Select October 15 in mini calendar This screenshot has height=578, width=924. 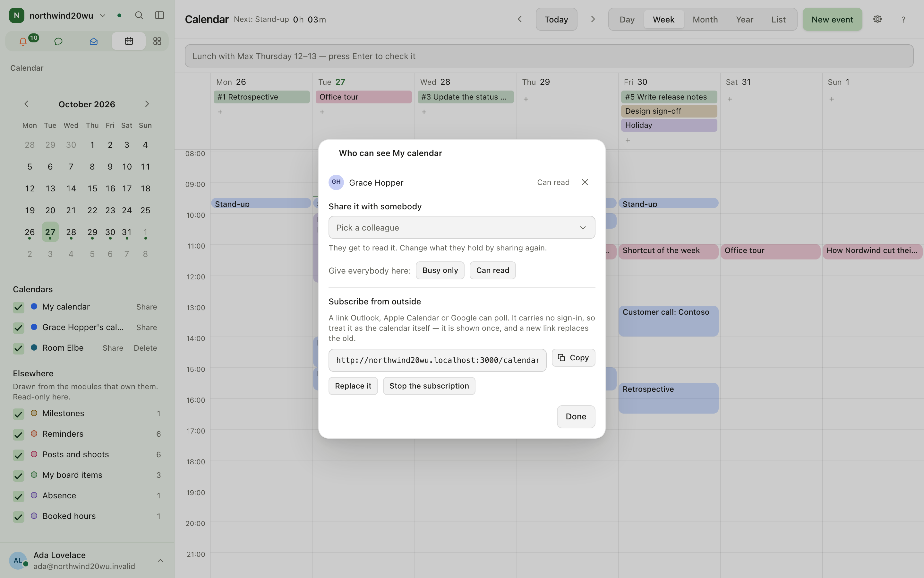92,188
